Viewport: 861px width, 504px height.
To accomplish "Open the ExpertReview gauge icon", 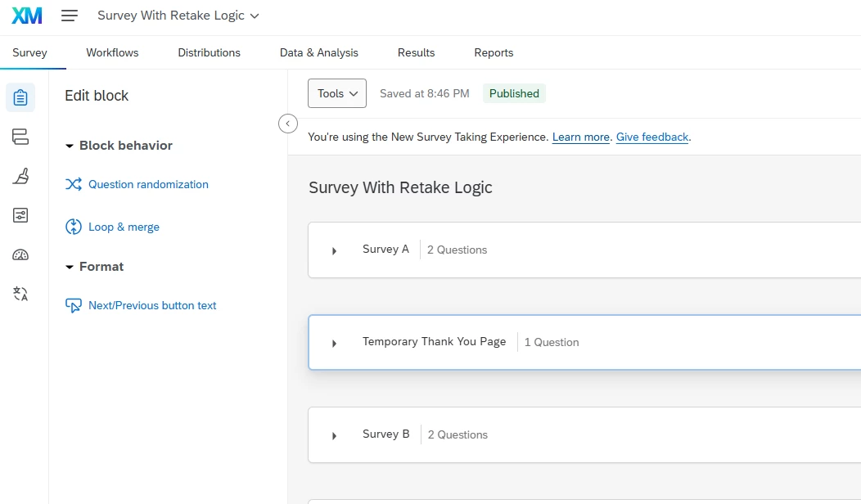I will [20, 254].
